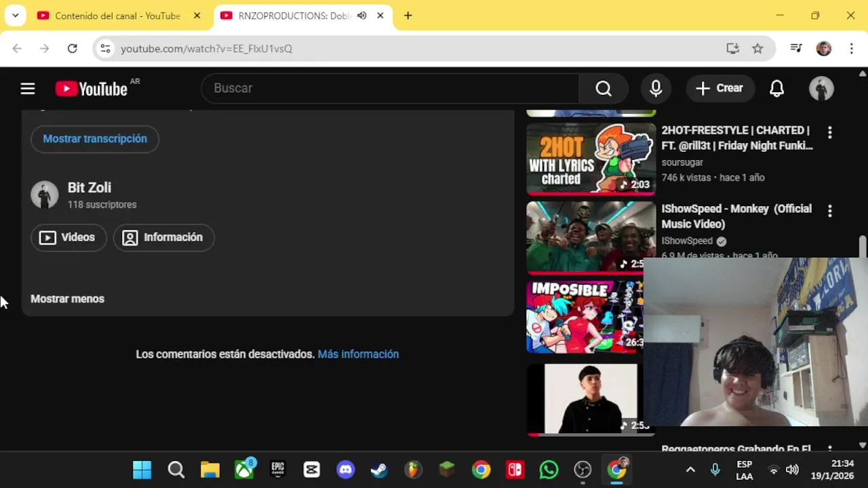Click the install app icon in address bar
This screenshot has width=868, height=488.
pos(732,49)
